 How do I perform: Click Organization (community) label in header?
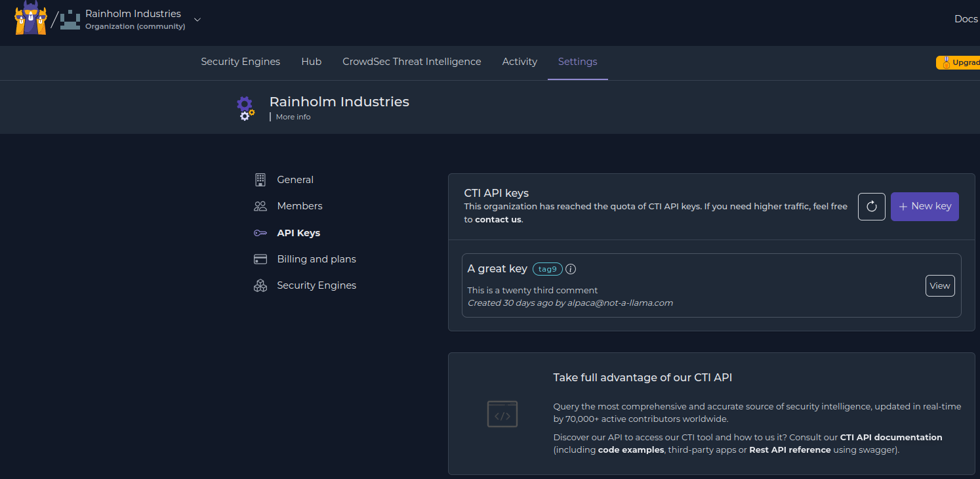(x=135, y=27)
